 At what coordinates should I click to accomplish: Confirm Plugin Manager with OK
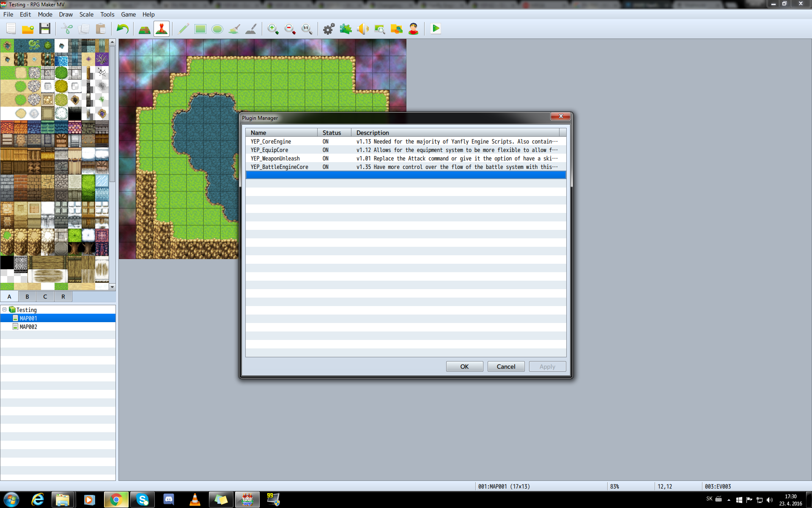(464, 367)
